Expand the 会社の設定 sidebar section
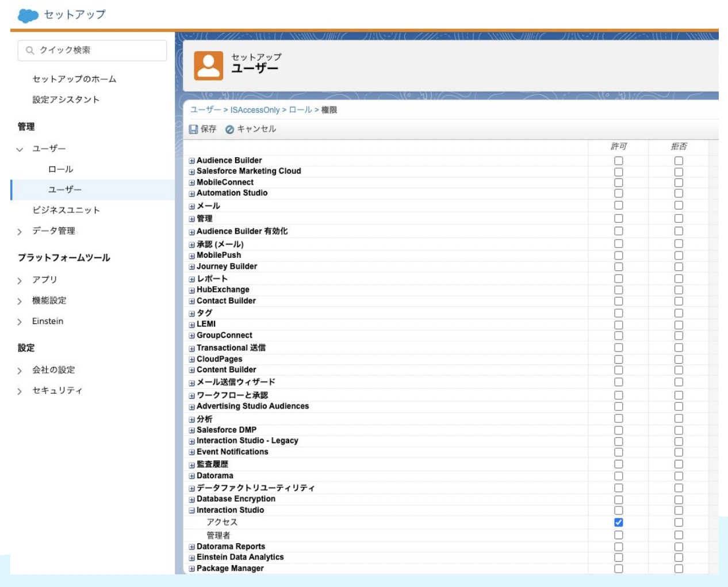 tap(20, 371)
